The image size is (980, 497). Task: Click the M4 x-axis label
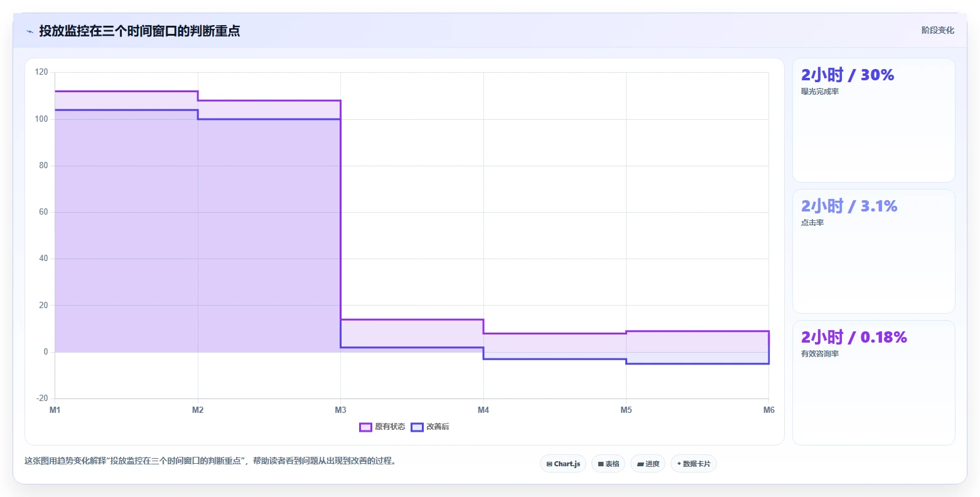[x=483, y=410]
